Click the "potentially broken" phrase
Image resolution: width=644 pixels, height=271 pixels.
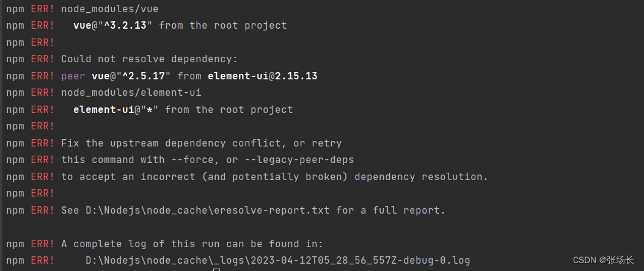point(287,177)
